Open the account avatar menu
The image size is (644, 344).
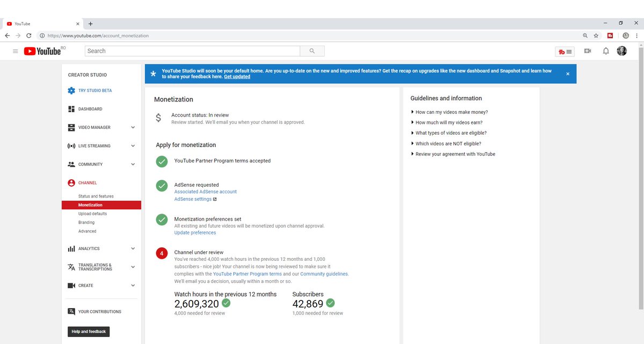click(622, 51)
